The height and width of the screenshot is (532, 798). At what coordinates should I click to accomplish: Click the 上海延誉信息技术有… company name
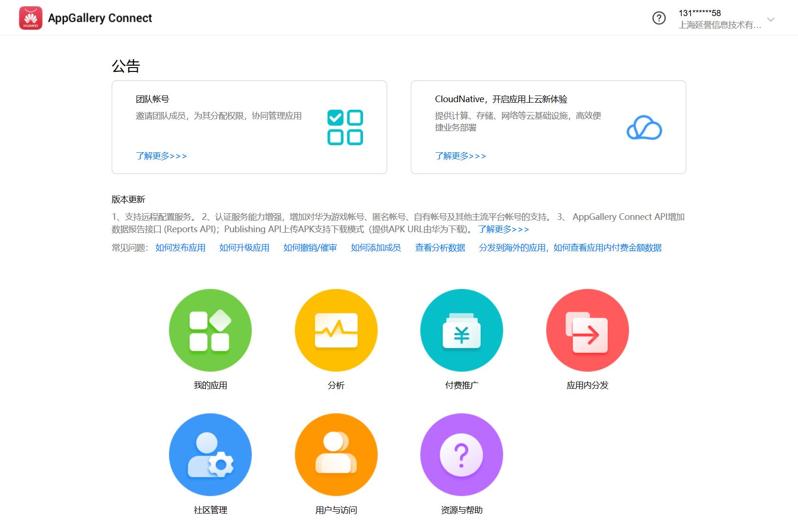coord(720,25)
